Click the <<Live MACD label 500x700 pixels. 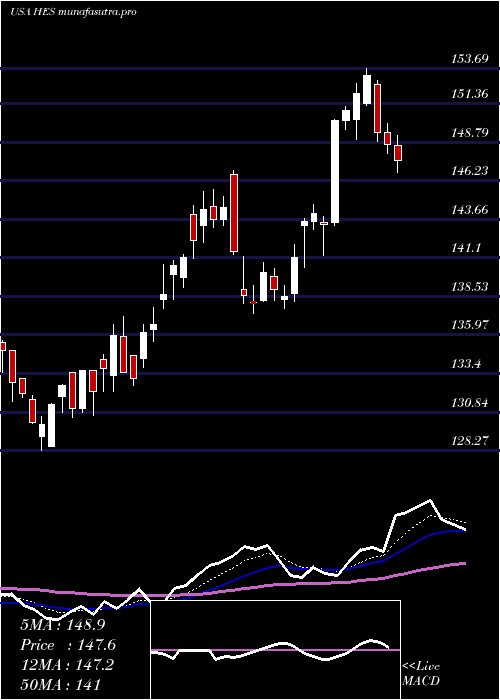[421, 674]
